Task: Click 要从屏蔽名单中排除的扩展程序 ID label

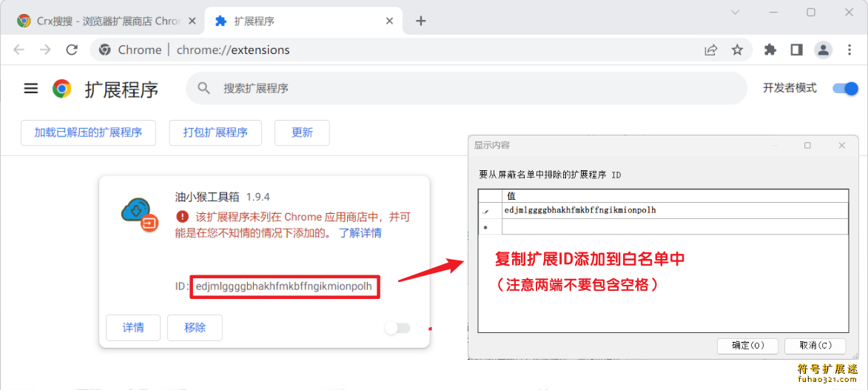Action: (550, 175)
